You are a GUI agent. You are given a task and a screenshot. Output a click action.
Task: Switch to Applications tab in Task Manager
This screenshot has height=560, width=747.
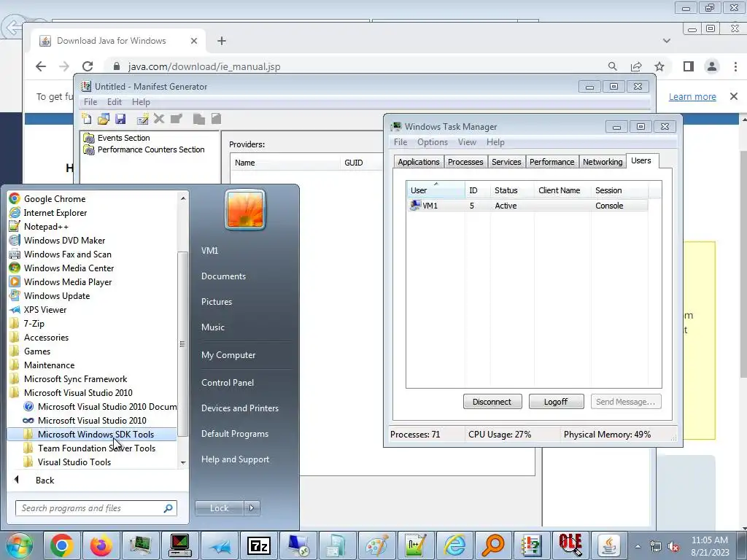click(x=418, y=162)
